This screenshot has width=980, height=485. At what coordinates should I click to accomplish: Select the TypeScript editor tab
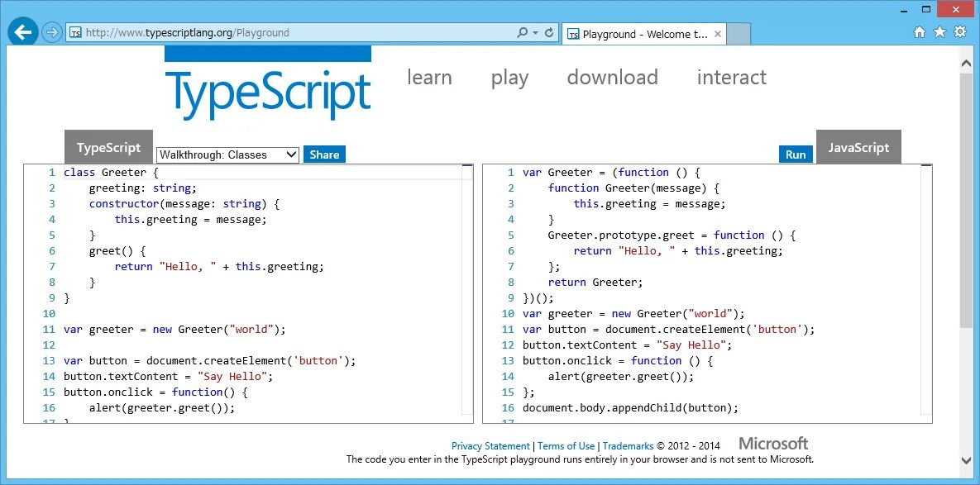tap(108, 147)
